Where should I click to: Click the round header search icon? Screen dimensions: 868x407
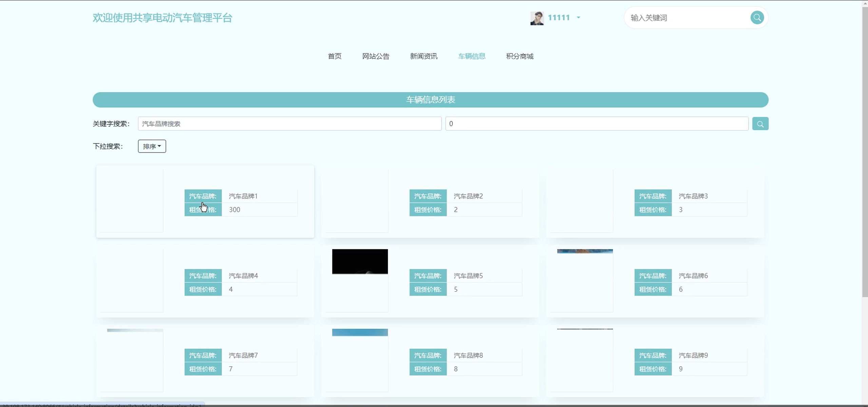[757, 18]
